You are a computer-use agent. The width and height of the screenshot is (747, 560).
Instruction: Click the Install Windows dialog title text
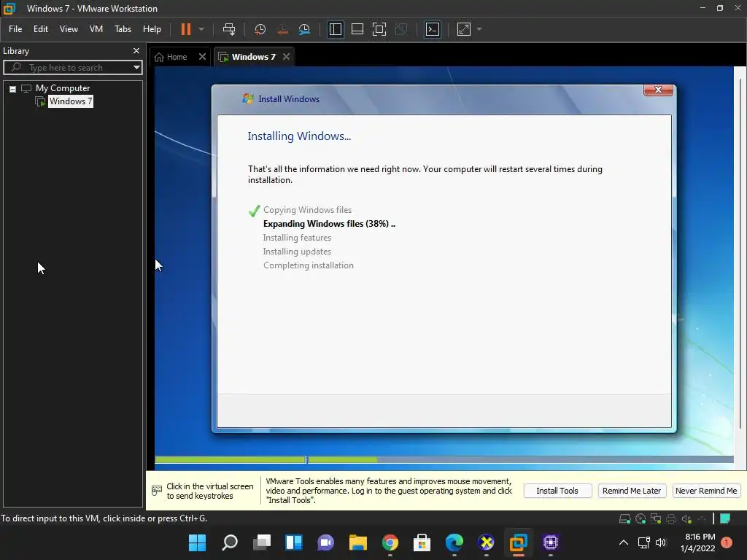[x=289, y=99]
